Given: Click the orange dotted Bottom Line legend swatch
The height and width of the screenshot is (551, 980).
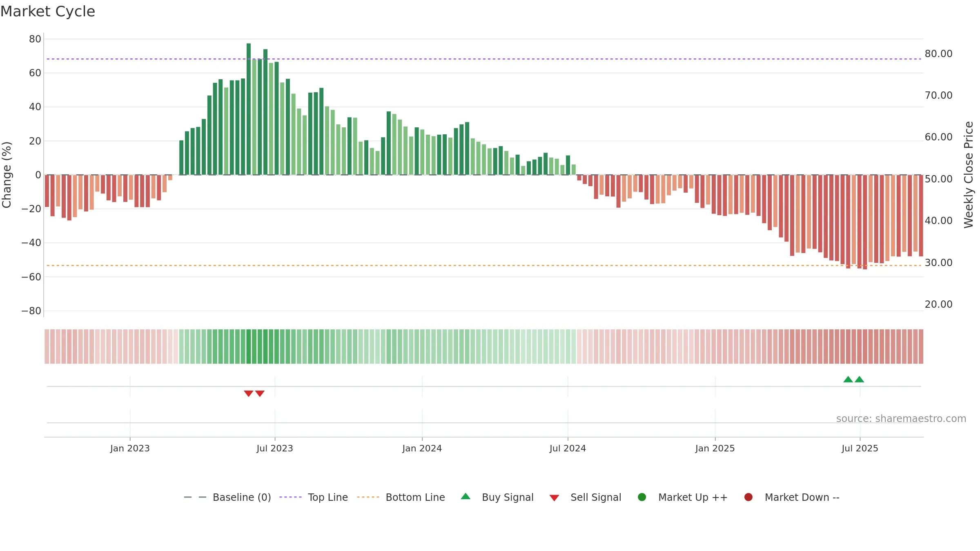Looking at the screenshot, I should (368, 497).
